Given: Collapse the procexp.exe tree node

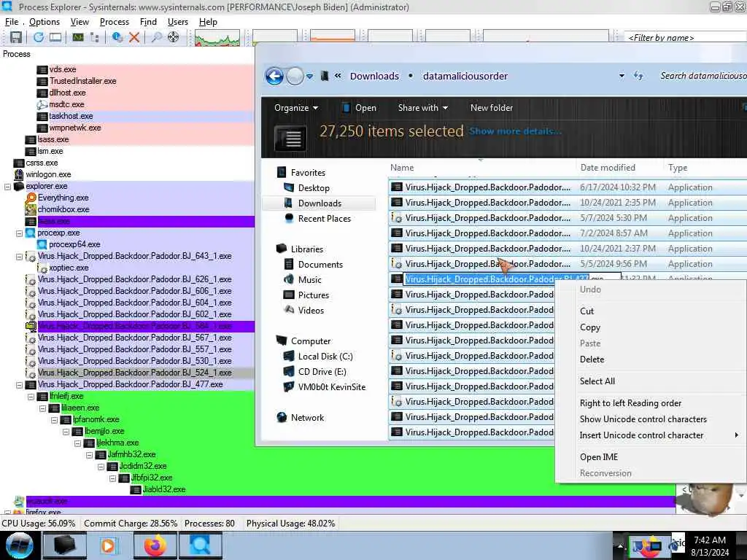Looking at the screenshot, I should tap(19, 233).
